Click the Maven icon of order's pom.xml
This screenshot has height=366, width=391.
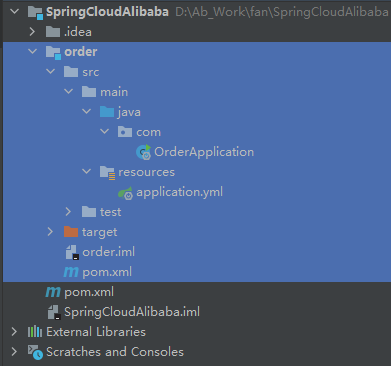[71, 272]
